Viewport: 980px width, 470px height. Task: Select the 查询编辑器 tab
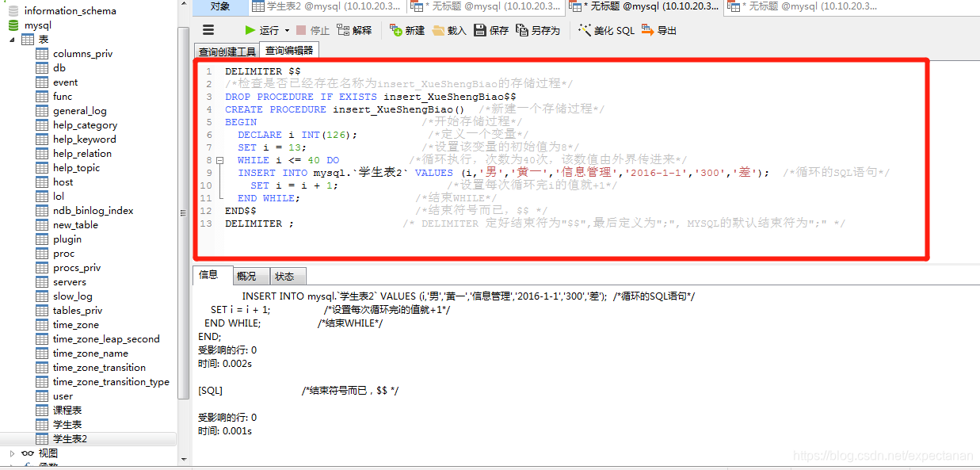(289, 51)
